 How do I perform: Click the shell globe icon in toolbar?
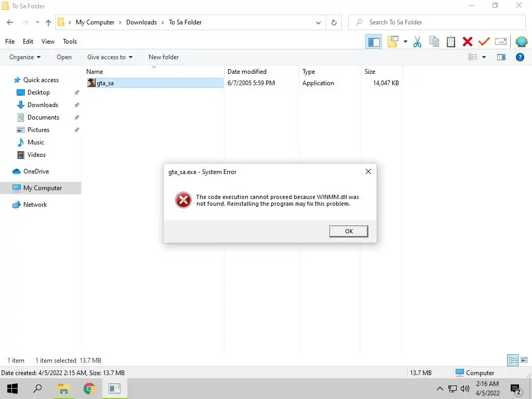[521, 42]
